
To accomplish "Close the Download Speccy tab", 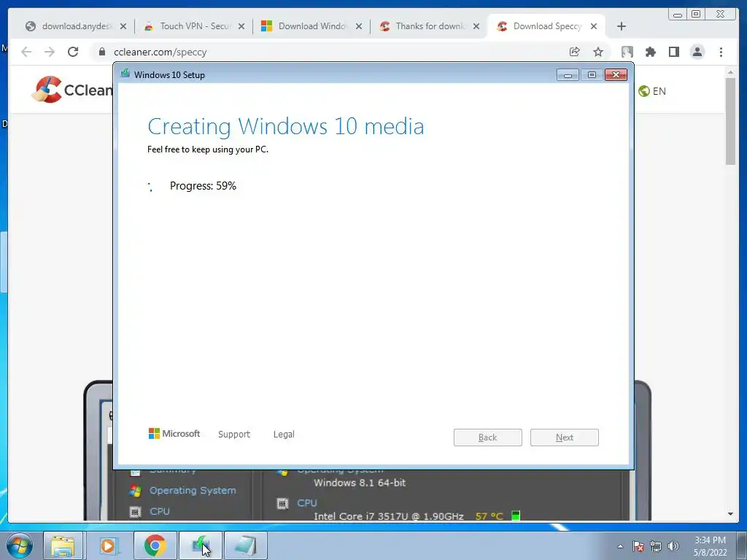I will pos(594,26).
